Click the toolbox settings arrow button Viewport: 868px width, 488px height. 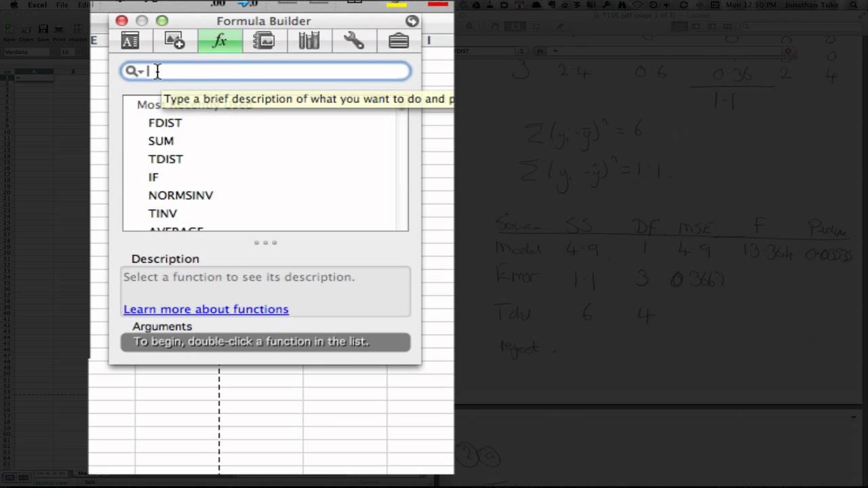(x=412, y=21)
